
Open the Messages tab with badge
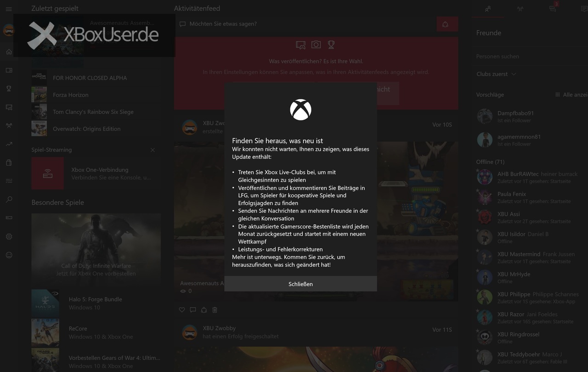pos(553,9)
